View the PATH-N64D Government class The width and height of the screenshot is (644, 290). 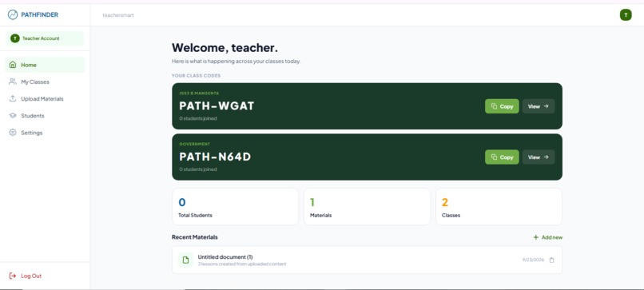539,157
